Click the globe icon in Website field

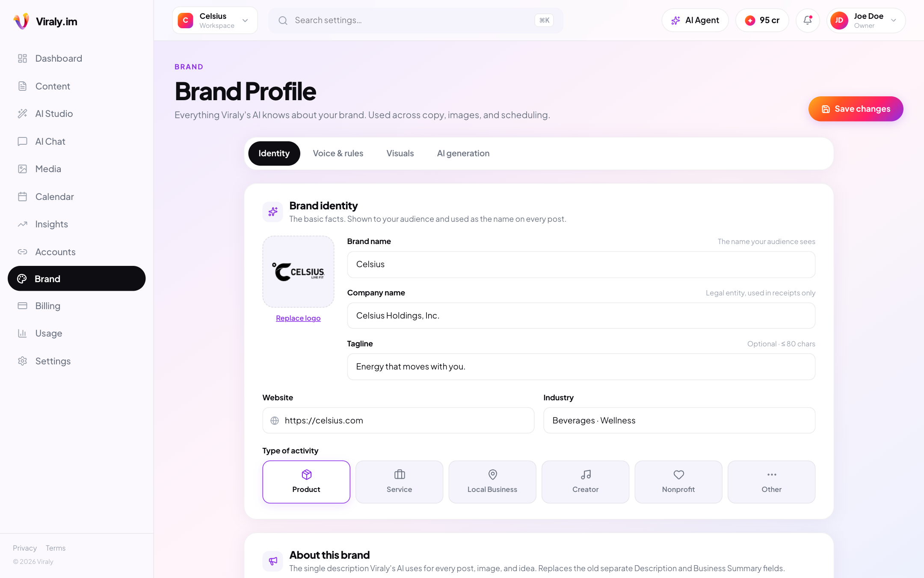coord(275,420)
